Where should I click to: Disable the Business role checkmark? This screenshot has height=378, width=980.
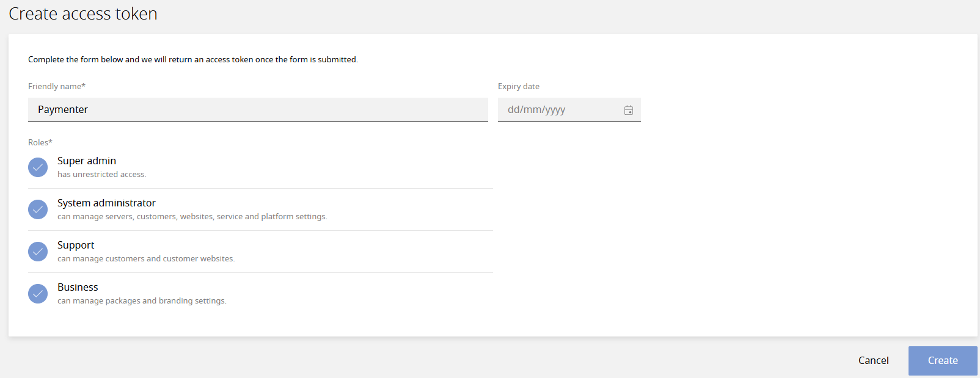pos(38,294)
